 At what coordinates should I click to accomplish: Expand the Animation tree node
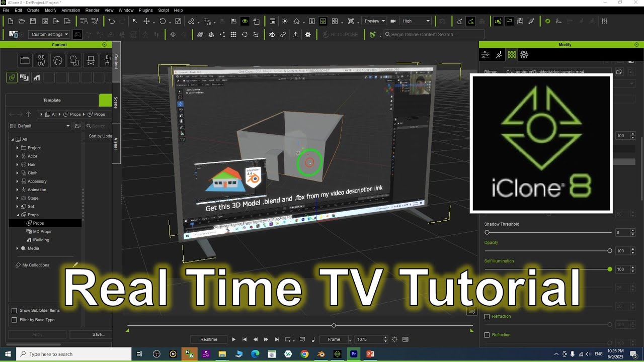pyautogui.click(x=17, y=190)
